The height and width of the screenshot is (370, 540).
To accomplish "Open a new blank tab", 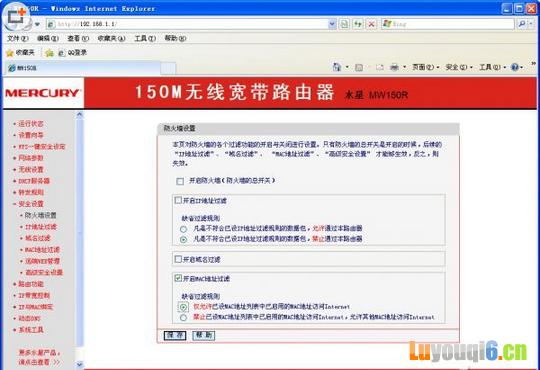I will (x=168, y=68).
